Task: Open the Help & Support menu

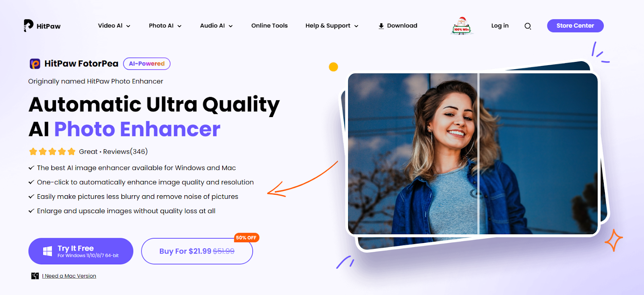Action: click(332, 26)
